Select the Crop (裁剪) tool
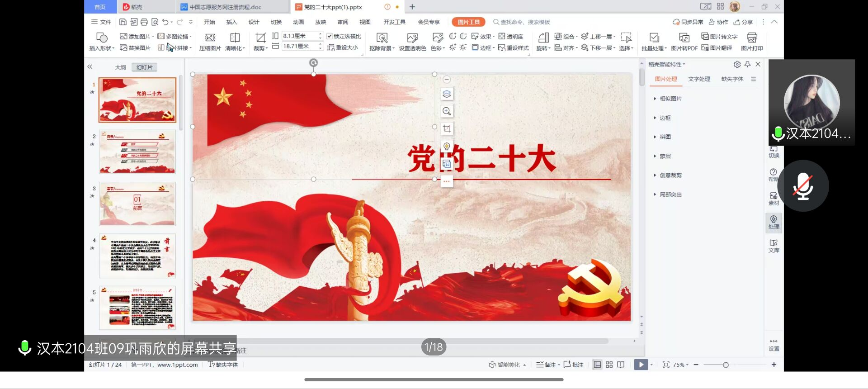868x389 pixels. (260, 41)
